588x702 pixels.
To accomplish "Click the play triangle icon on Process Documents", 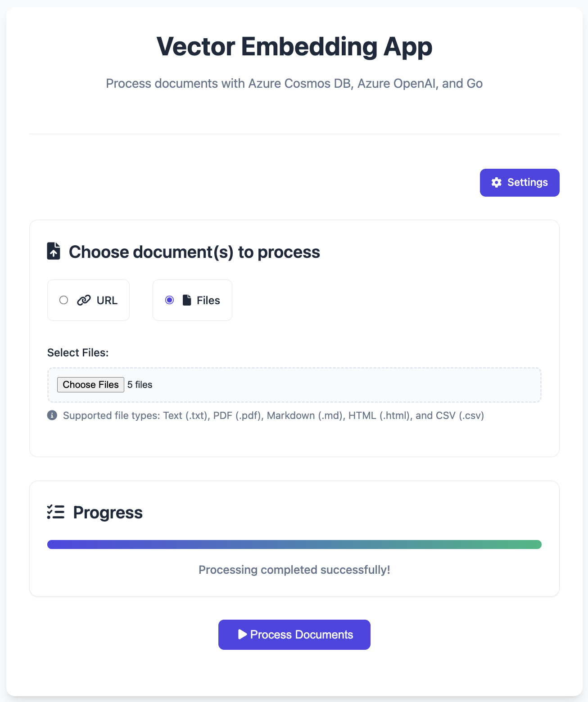I will [242, 634].
